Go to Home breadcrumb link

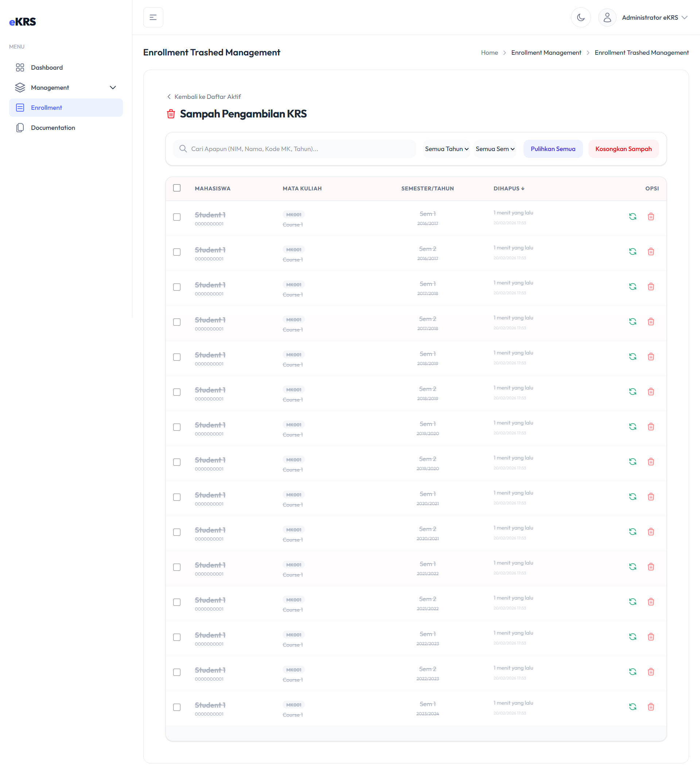click(489, 53)
